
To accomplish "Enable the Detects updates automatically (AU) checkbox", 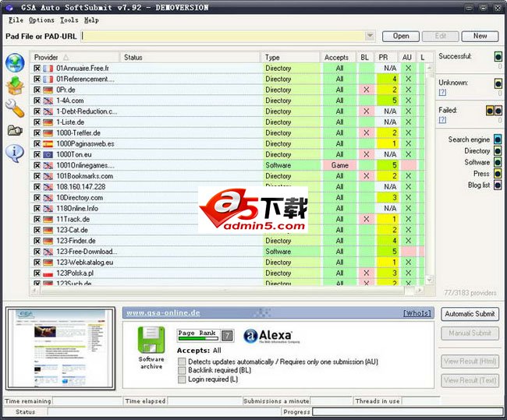I will pos(182,362).
